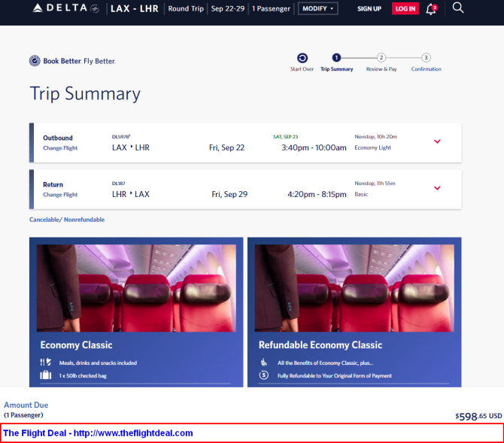Click the Book Better Fly Better badge icon
This screenshot has width=504, height=443.
(x=35, y=61)
